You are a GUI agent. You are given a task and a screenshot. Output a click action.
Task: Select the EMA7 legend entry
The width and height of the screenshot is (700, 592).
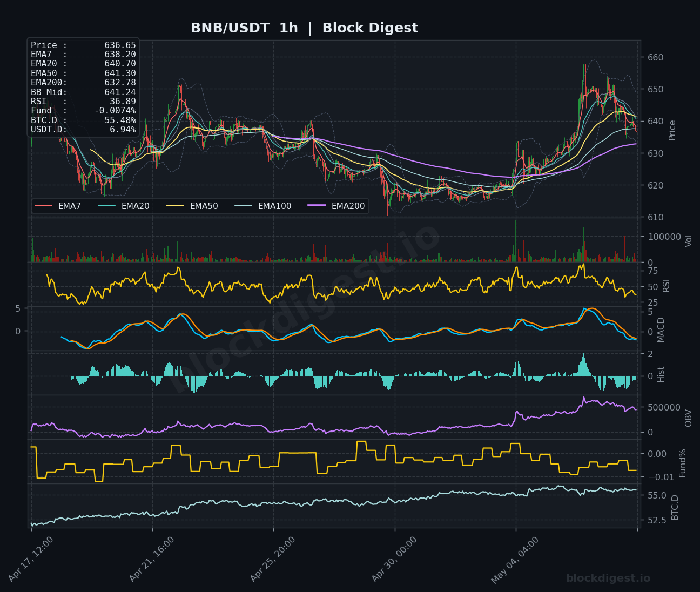[x=58, y=206]
